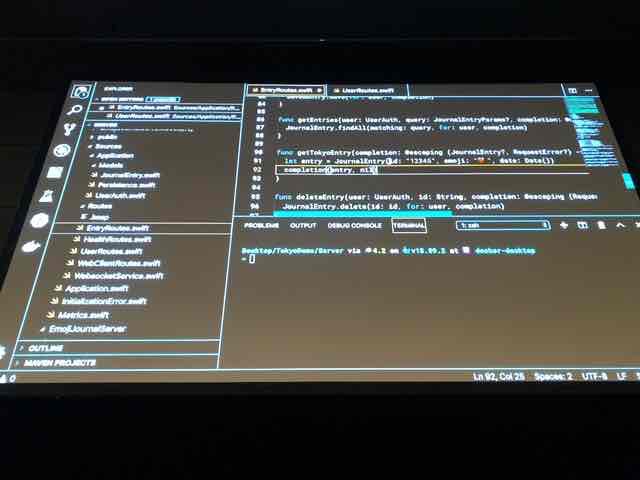Kill terminal with the trash icon

pyautogui.click(x=602, y=225)
